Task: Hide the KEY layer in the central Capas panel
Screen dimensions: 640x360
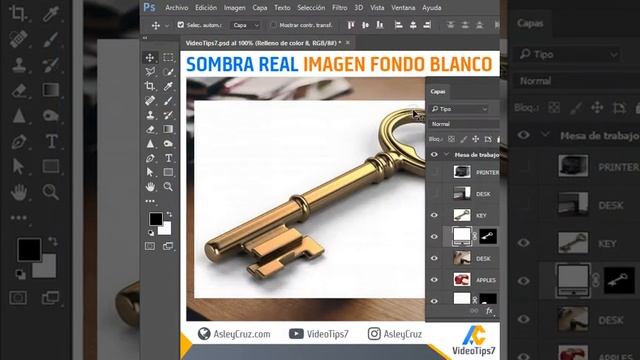Action: [x=434, y=215]
